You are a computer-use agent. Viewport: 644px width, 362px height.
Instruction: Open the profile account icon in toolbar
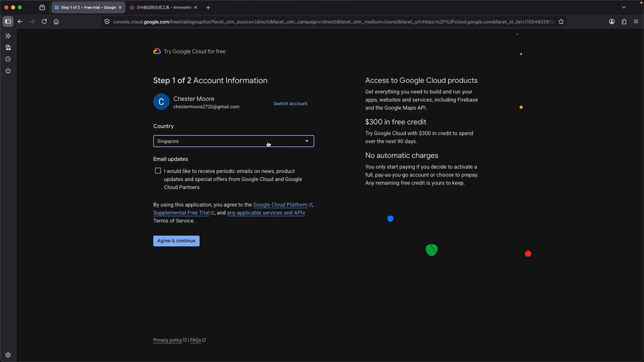[612, 22]
